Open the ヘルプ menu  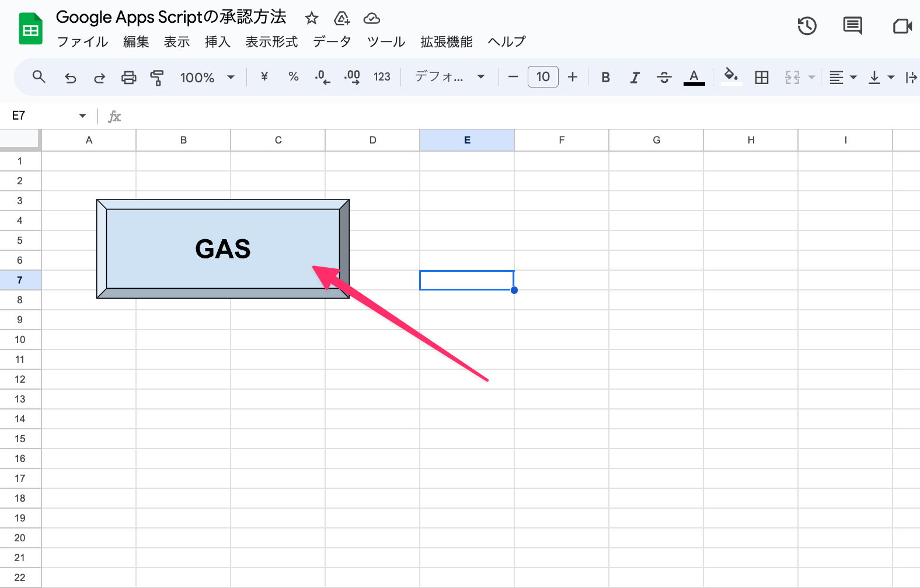point(507,42)
